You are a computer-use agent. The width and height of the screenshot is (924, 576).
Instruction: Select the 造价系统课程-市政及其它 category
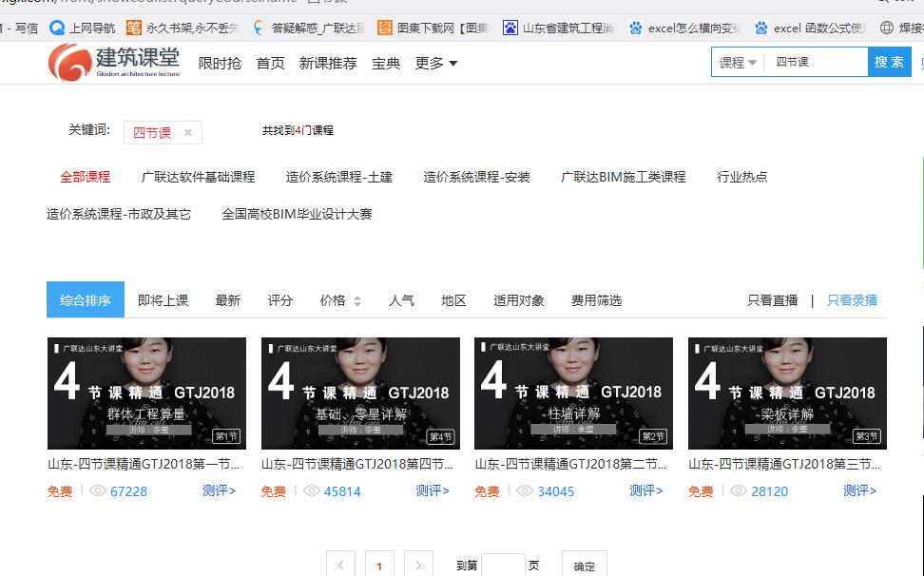(119, 214)
